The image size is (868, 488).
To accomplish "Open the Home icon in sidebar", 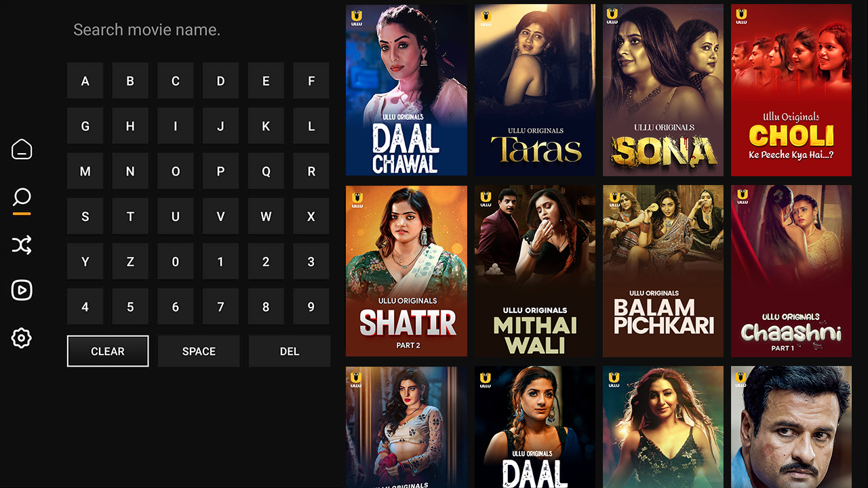I will [x=22, y=149].
